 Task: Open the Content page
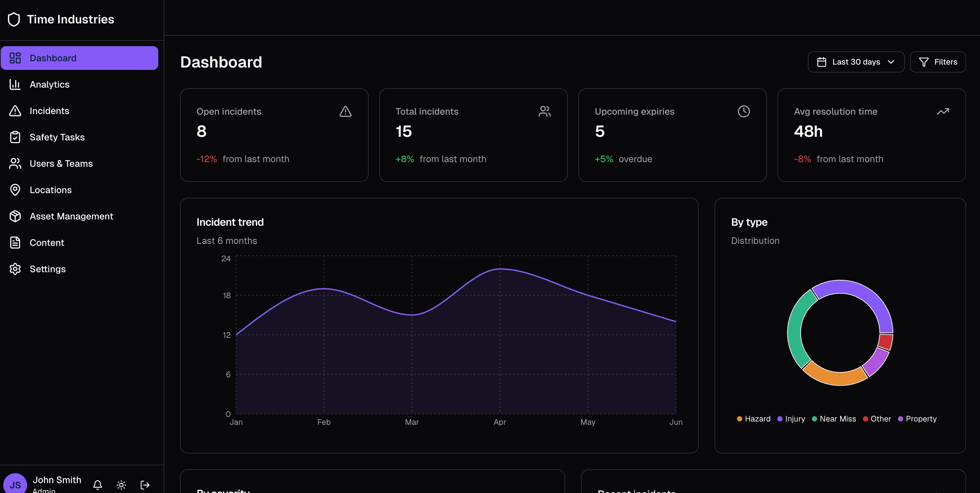coord(47,242)
